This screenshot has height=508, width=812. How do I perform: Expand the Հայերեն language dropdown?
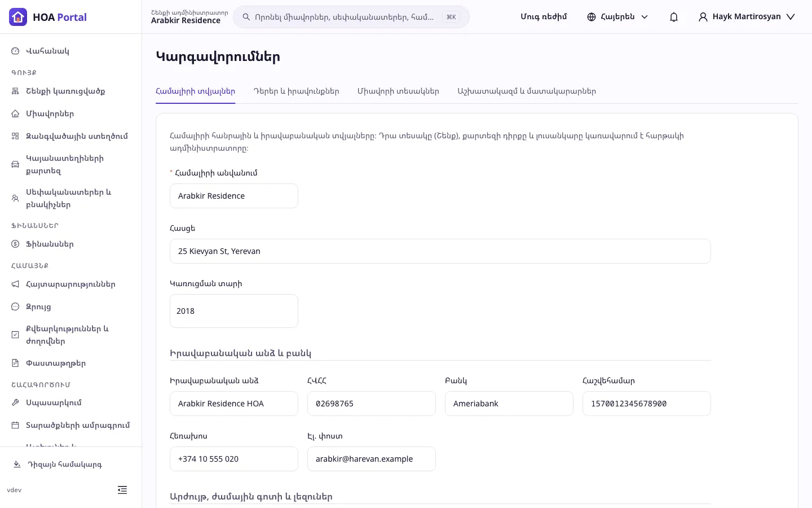617,17
